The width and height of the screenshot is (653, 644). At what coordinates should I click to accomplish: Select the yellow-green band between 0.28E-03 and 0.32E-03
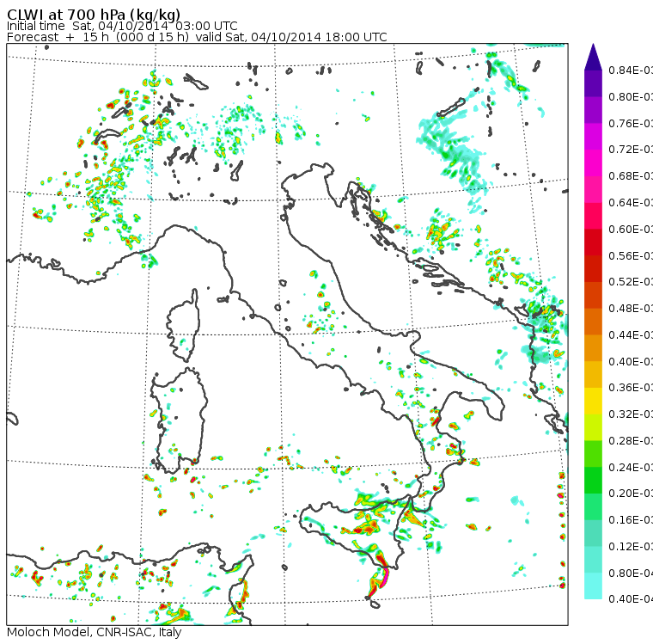click(x=593, y=427)
